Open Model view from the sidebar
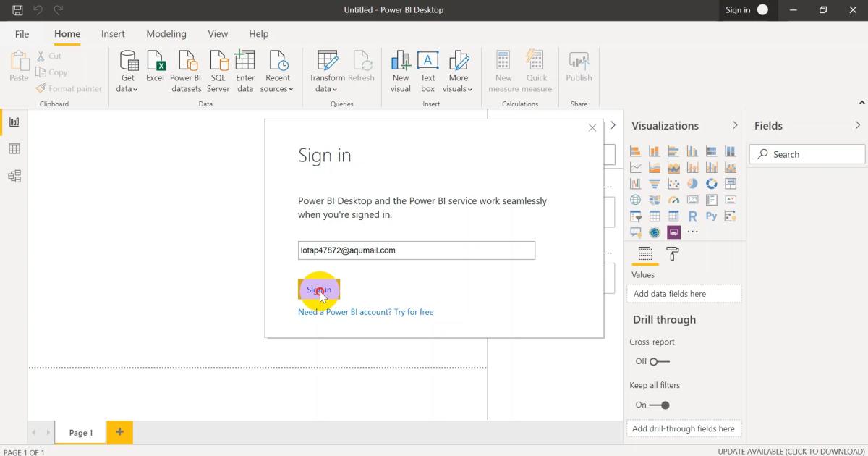The image size is (868, 456). tap(14, 176)
